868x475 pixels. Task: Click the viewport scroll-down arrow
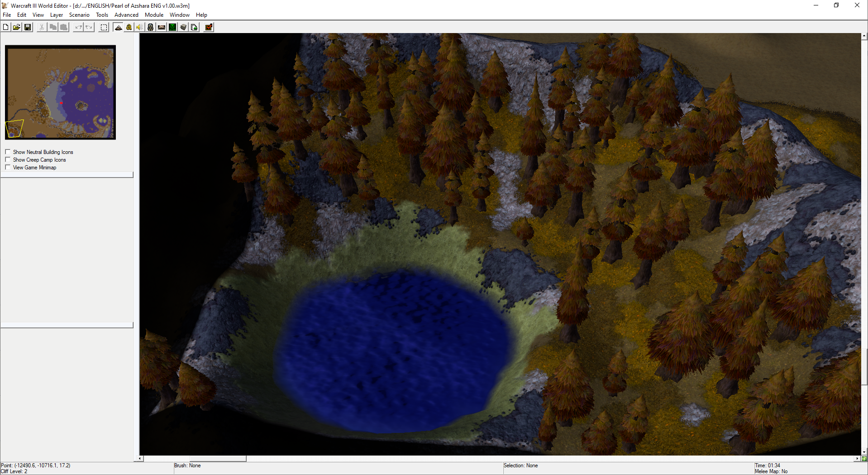864,452
